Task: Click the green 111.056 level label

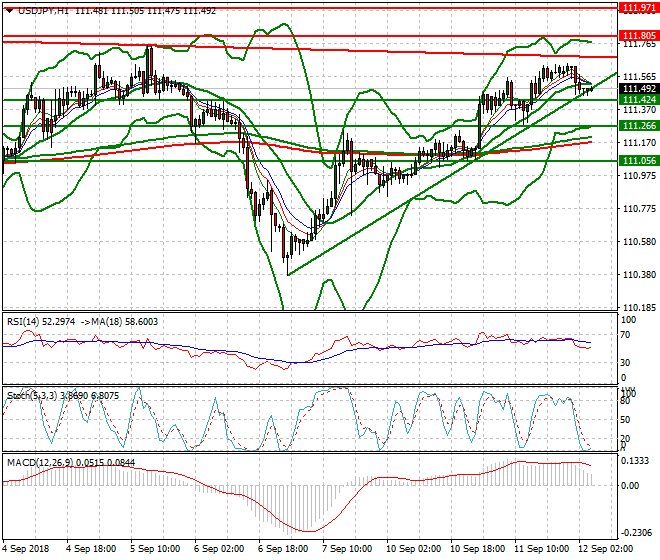Action: [639, 161]
